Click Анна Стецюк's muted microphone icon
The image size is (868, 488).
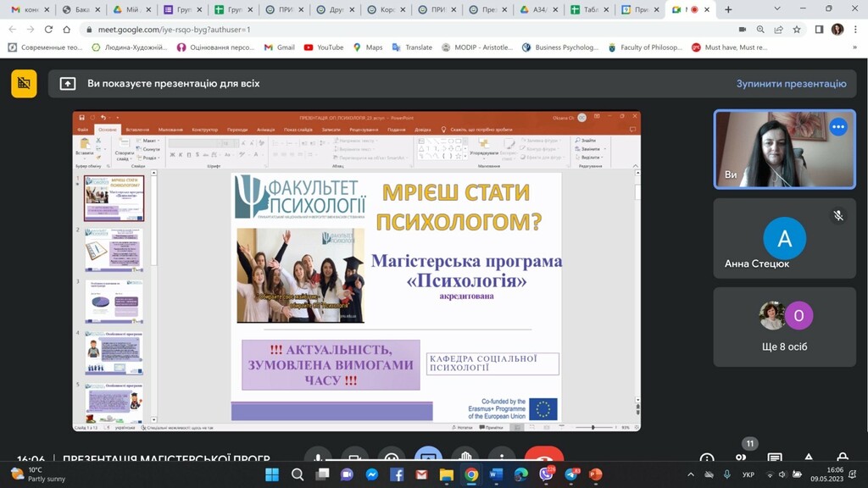point(837,215)
